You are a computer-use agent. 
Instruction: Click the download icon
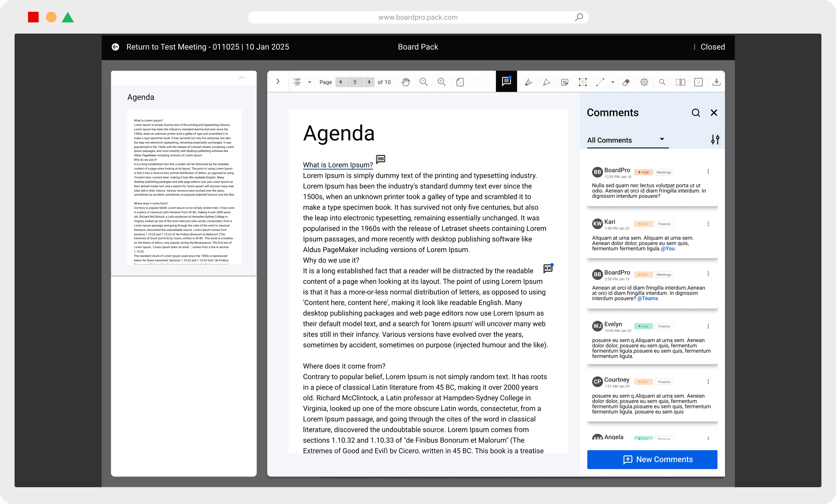[717, 82]
